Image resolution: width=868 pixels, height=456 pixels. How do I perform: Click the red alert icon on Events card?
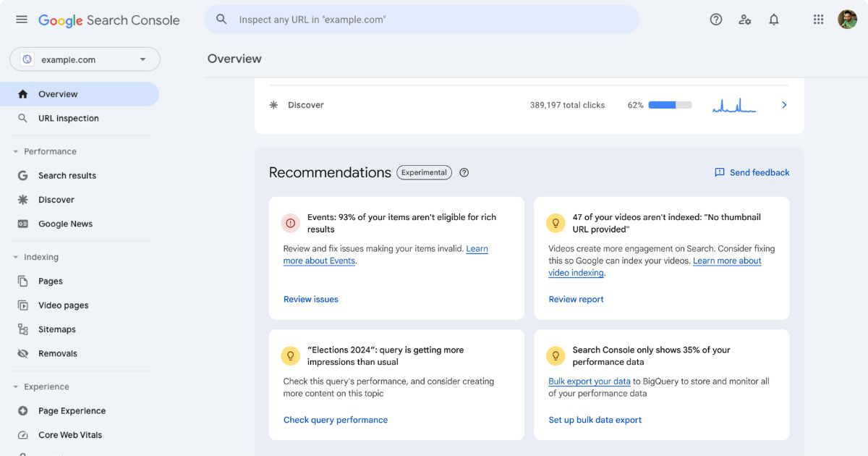tap(291, 223)
